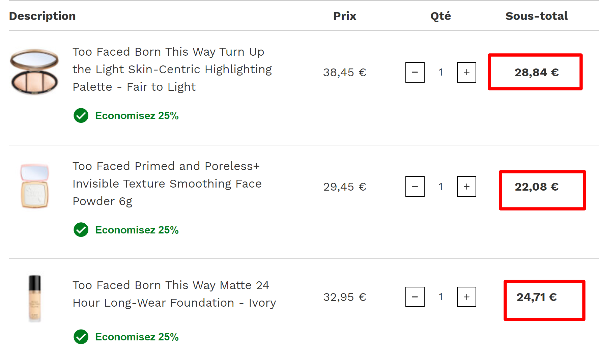This screenshot has height=364, width=599.
Task: Increase quantity of Highlighting Palette
Action: pos(466,72)
